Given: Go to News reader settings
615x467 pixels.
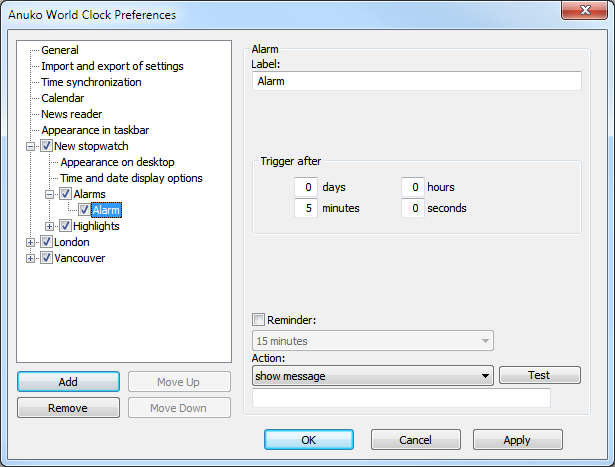Looking at the screenshot, I should tap(71, 114).
